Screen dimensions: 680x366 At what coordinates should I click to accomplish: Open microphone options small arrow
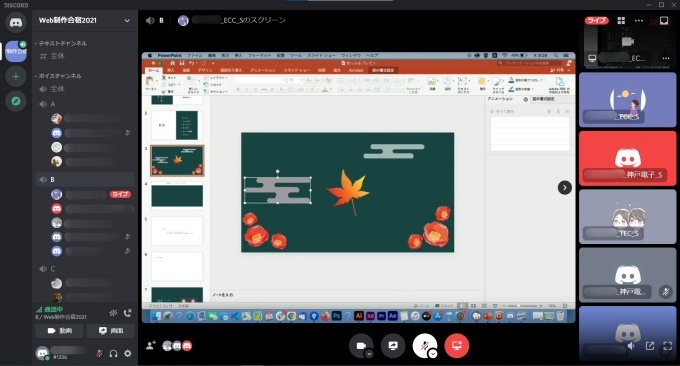click(x=433, y=354)
